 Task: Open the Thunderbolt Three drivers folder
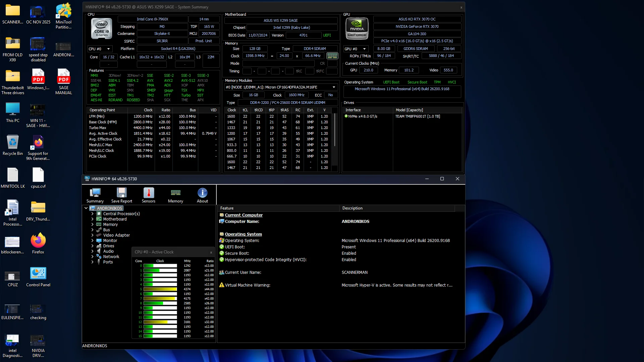click(13, 81)
